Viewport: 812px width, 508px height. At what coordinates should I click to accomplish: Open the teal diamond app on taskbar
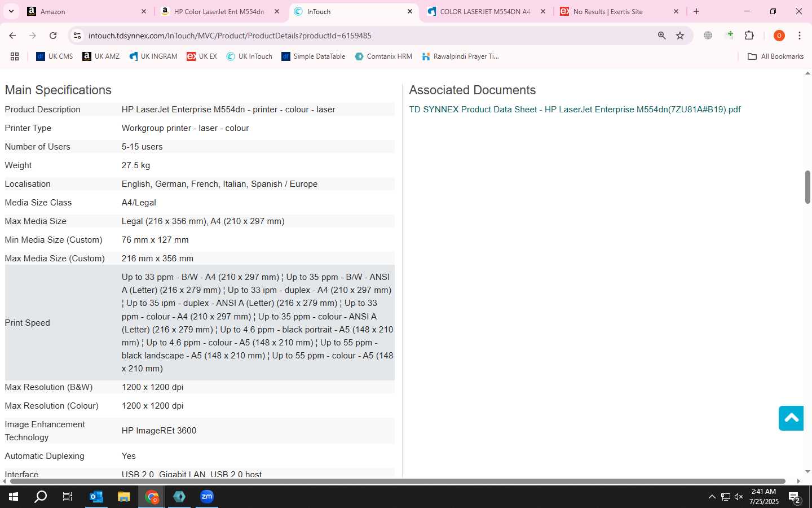click(179, 497)
